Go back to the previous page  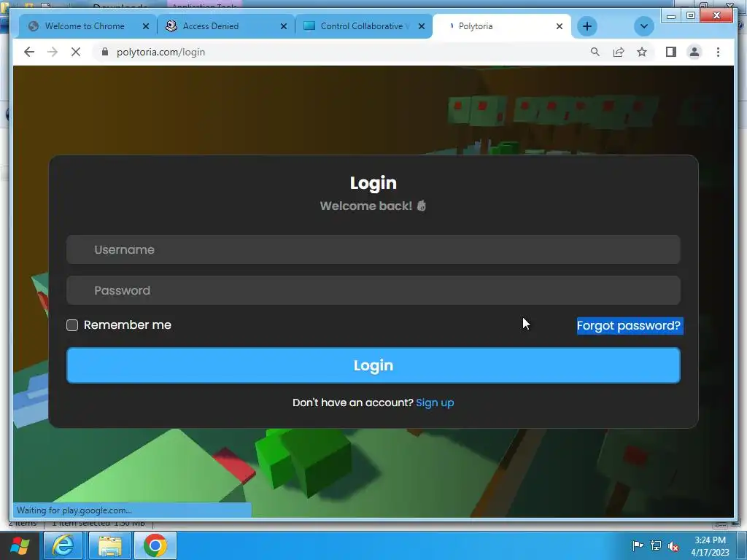(x=29, y=52)
